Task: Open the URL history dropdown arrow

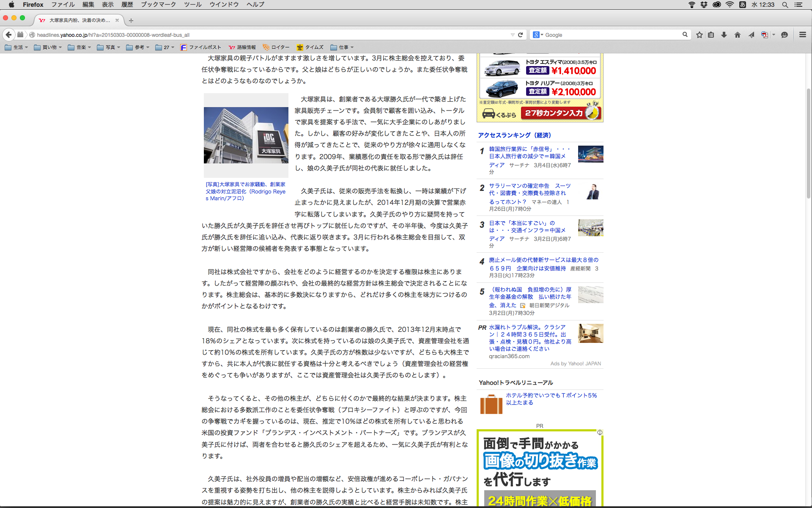Action: pos(513,35)
